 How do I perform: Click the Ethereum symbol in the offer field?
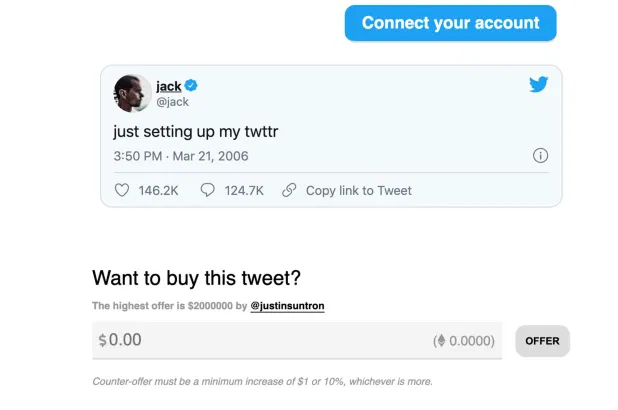coord(439,341)
